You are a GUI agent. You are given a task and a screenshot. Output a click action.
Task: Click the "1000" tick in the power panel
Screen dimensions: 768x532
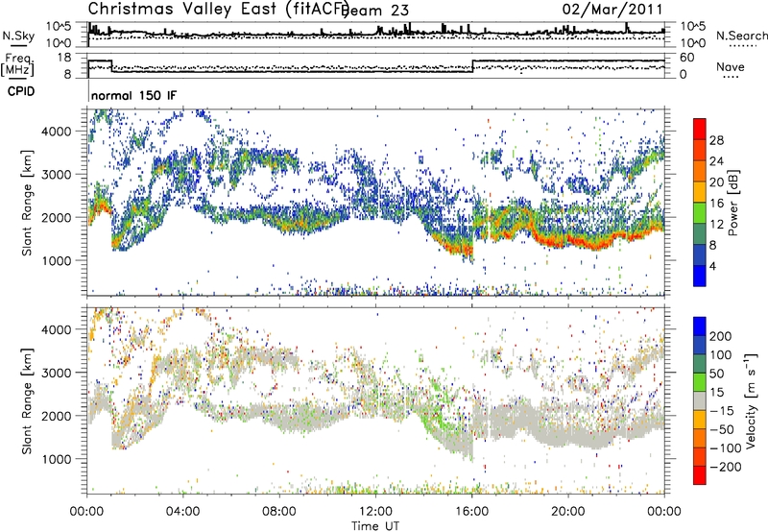click(57, 260)
